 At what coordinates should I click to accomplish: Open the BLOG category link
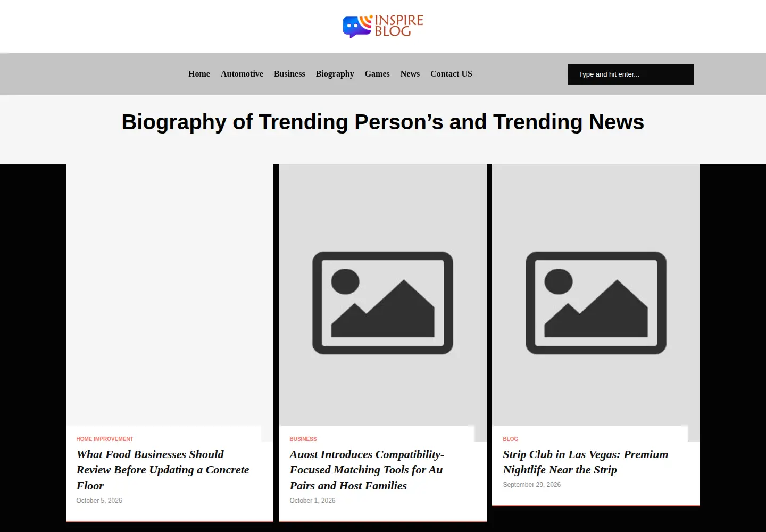pos(511,439)
